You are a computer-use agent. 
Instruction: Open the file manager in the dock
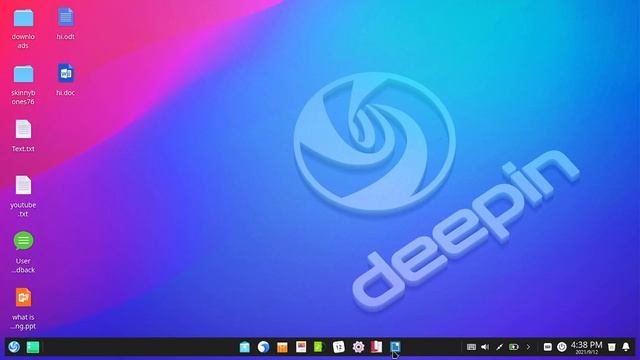click(244, 347)
